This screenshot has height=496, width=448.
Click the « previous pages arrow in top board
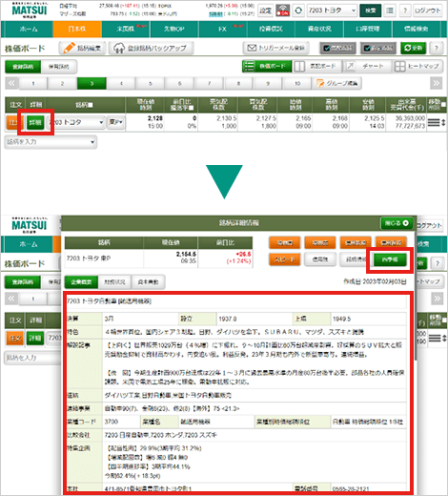[11, 83]
